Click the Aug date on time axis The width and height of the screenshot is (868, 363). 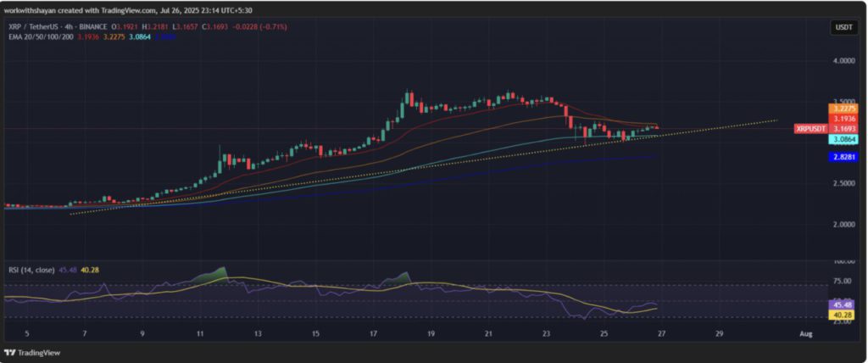click(x=805, y=334)
